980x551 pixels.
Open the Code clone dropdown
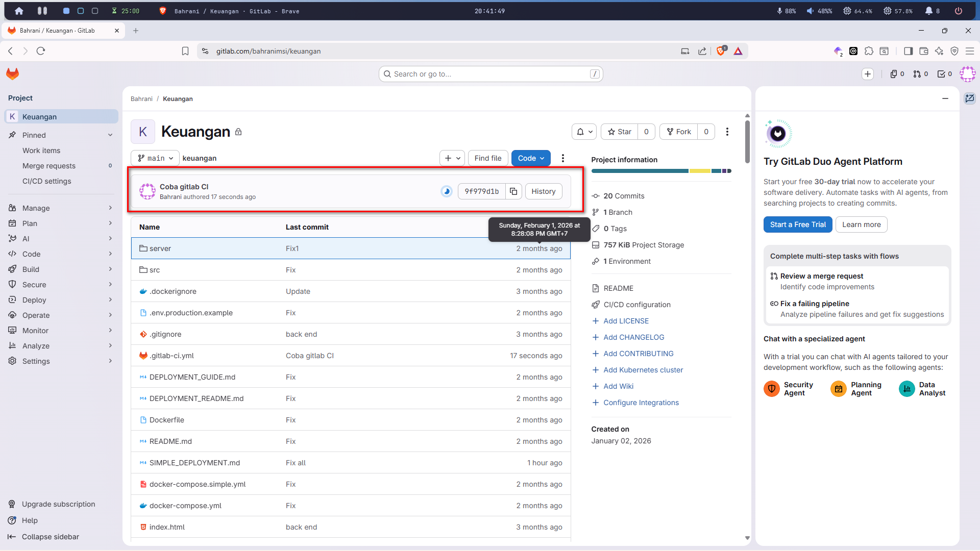click(531, 158)
